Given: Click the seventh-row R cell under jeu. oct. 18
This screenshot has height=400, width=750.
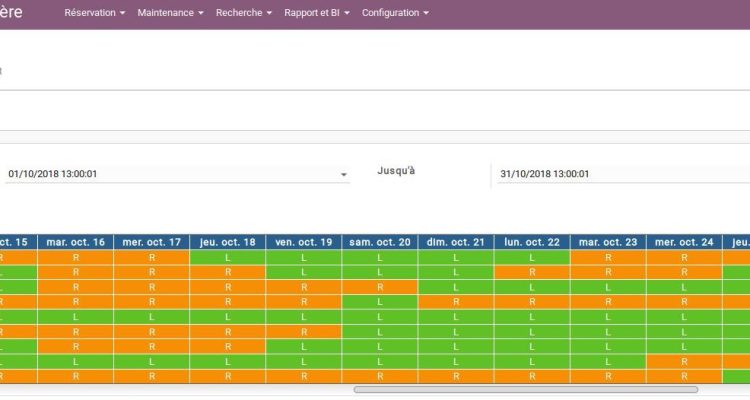Looking at the screenshot, I should click(228, 346).
